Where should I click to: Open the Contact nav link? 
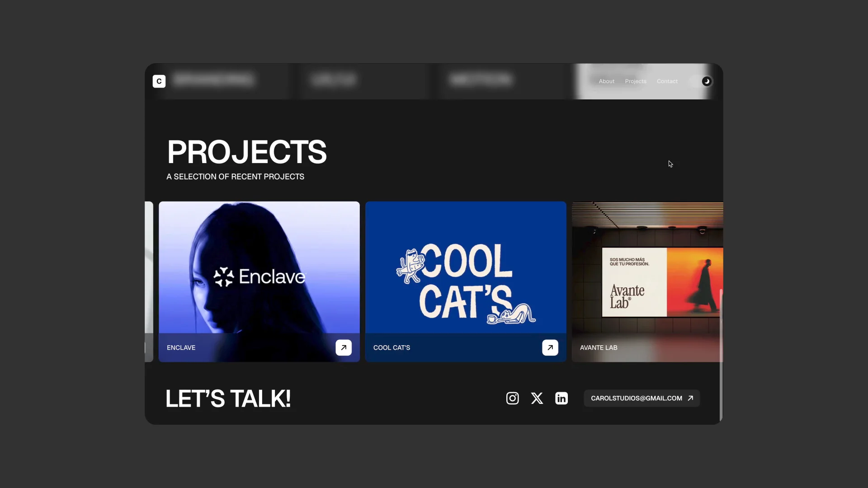point(667,81)
